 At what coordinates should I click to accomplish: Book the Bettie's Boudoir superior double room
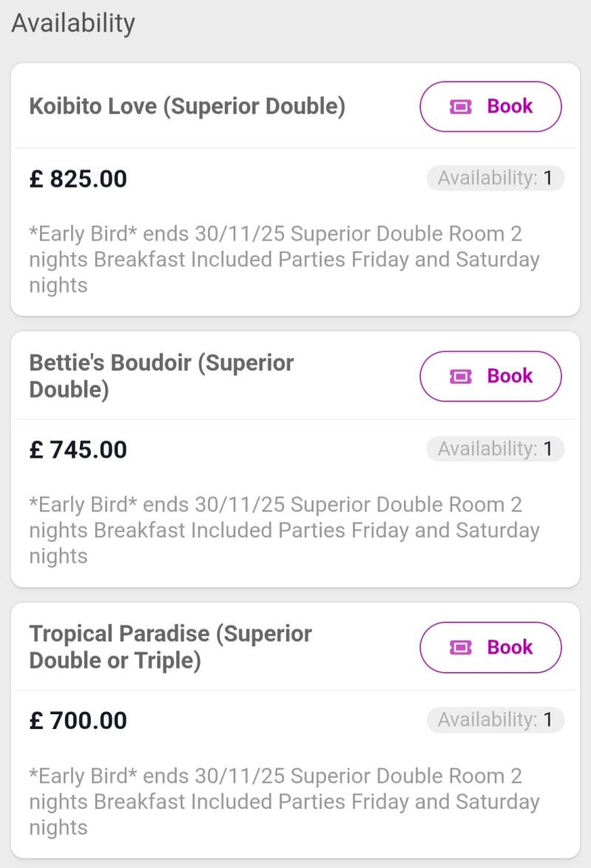coord(491,376)
